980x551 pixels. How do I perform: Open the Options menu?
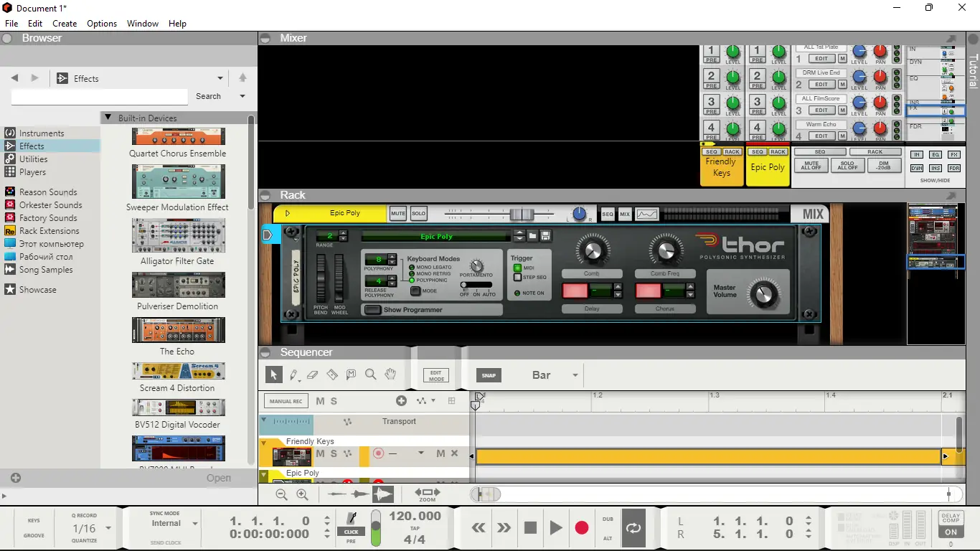(102, 24)
